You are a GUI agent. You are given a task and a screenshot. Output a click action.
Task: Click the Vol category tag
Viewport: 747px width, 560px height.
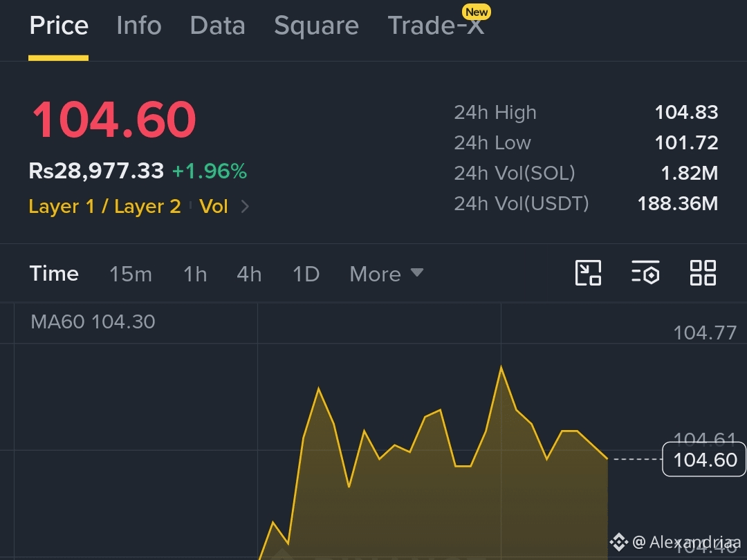214,206
